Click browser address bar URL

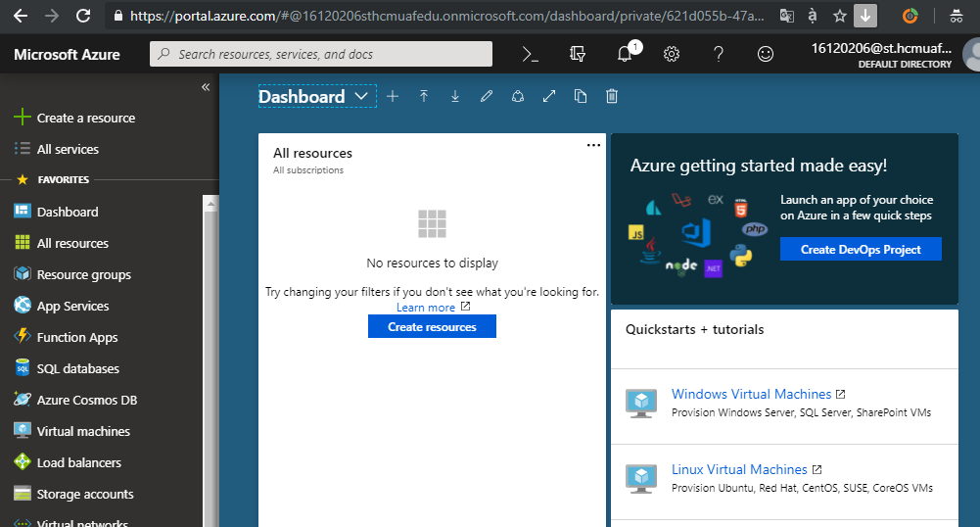[x=446, y=16]
